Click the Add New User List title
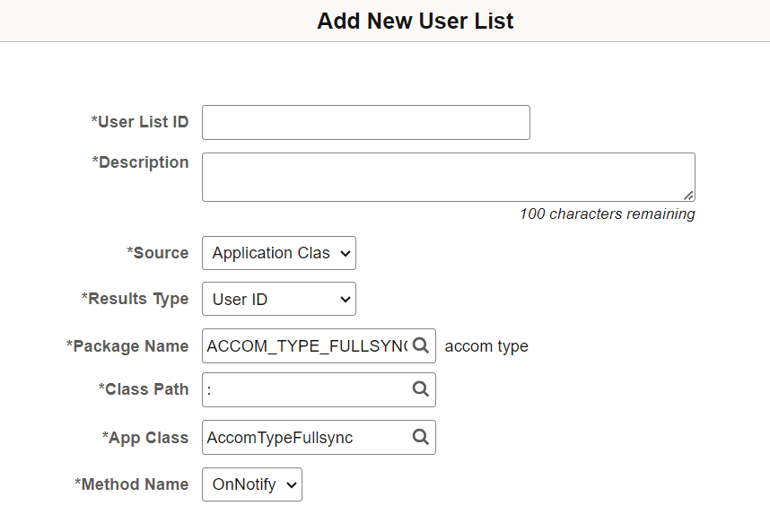 pyautogui.click(x=415, y=21)
